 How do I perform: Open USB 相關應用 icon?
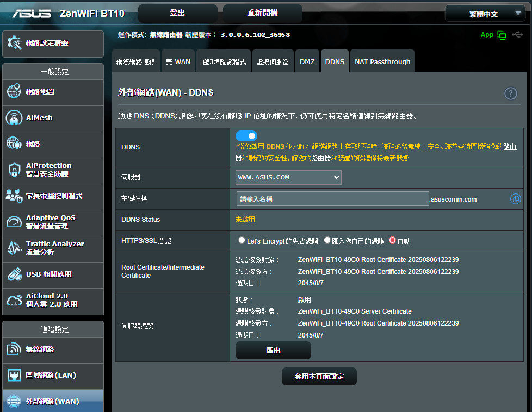14,274
